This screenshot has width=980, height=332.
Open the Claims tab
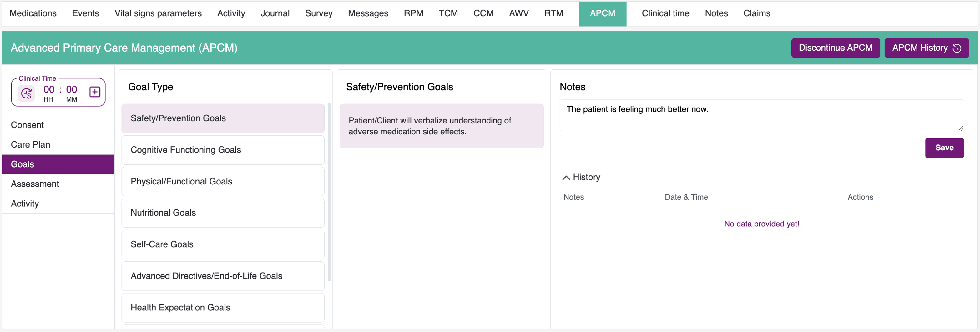(x=757, y=14)
